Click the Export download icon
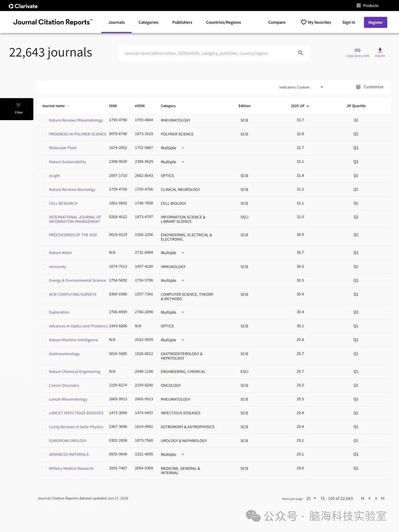 point(380,50)
